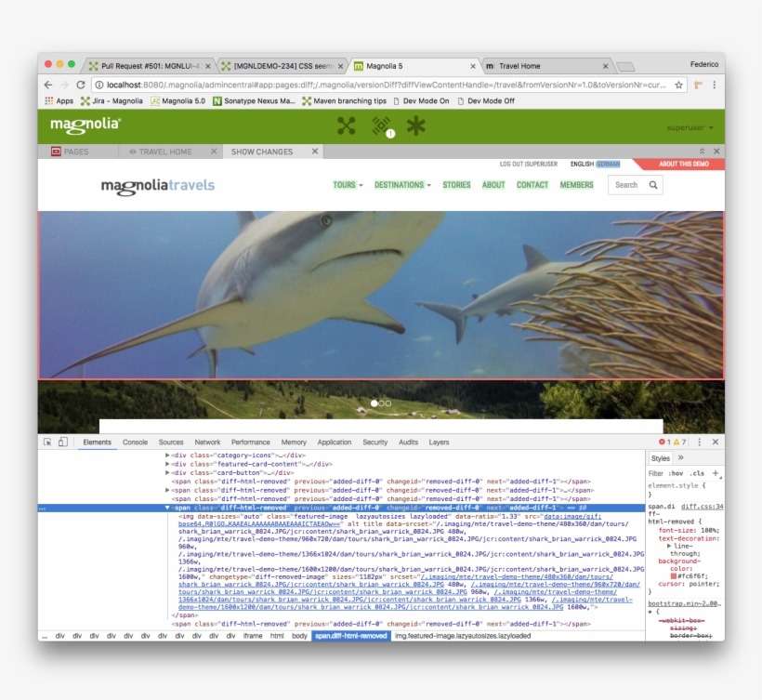
Task: Click the ABOUT THIS DEMO button
Action: tap(683, 164)
